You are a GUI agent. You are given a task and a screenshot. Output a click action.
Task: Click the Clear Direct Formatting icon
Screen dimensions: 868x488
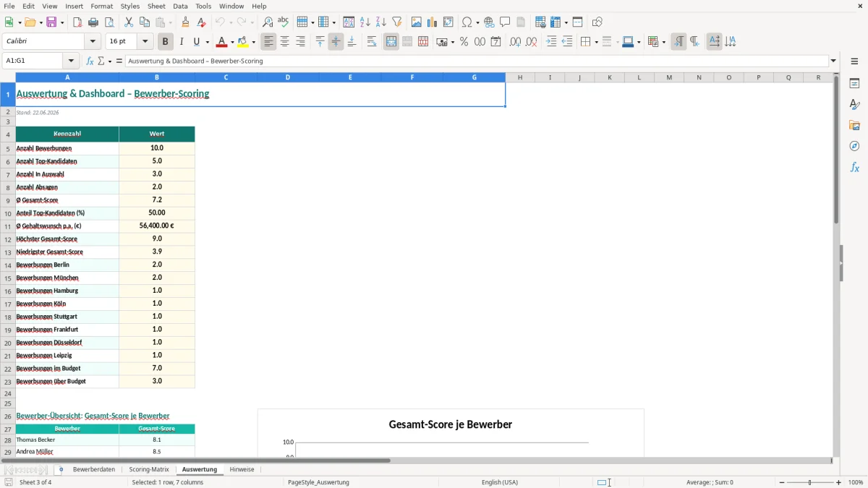click(202, 22)
